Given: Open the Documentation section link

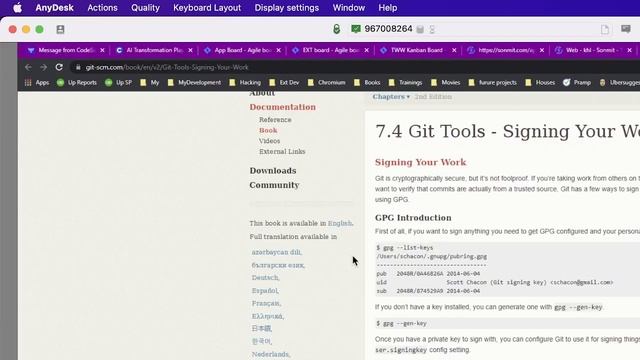Looking at the screenshot, I should point(282,107).
